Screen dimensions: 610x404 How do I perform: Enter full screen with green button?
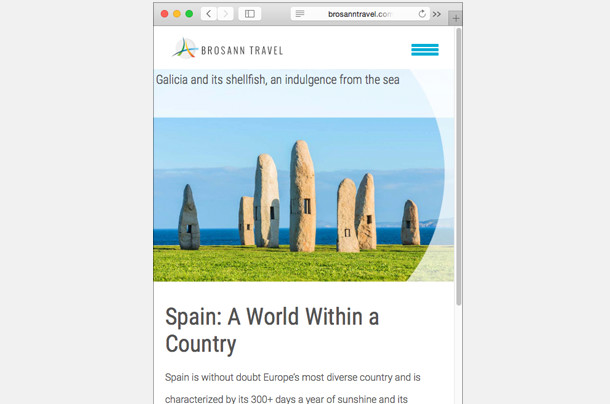pos(189,14)
